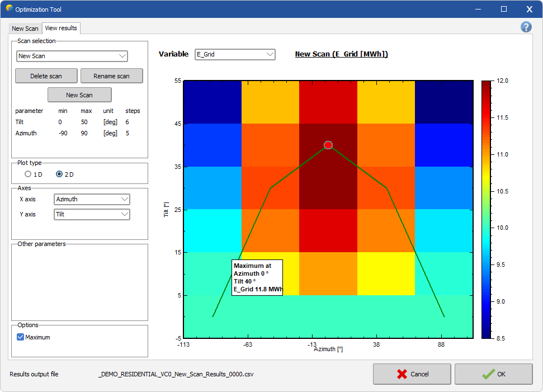Image resolution: width=543 pixels, height=392 pixels.
Task: Click the 8.5 label on color scale
Action: (500, 338)
